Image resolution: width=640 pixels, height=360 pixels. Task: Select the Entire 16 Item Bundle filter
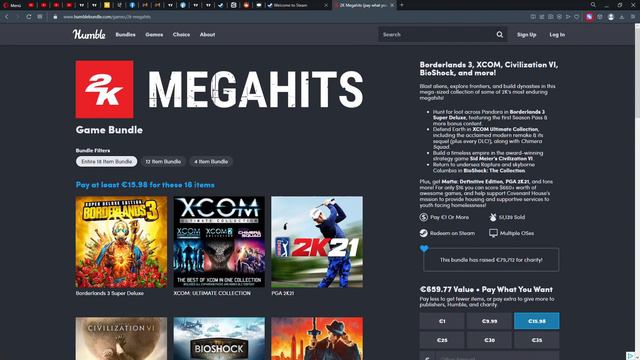(x=107, y=162)
